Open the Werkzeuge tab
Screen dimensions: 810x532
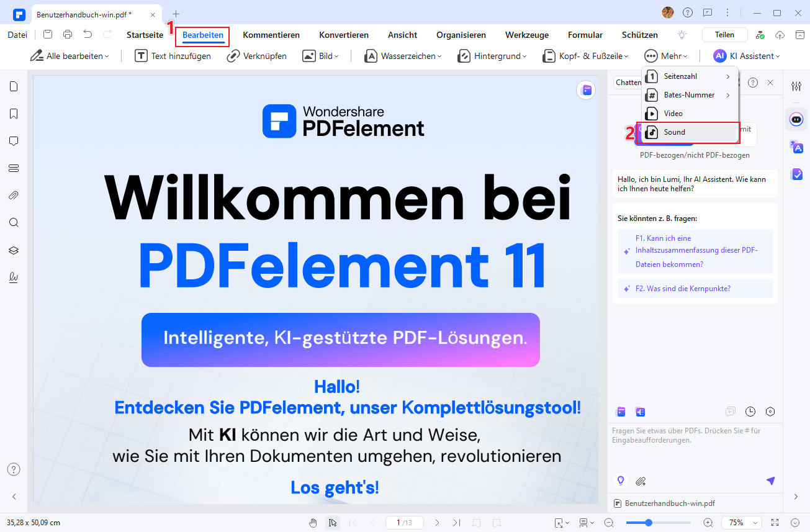coord(527,35)
